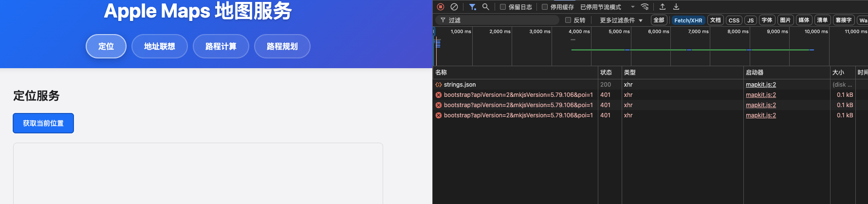Screen dimensions: 868x204
Task: Open the 路程规划 tab on page
Action: [x=282, y=46]
